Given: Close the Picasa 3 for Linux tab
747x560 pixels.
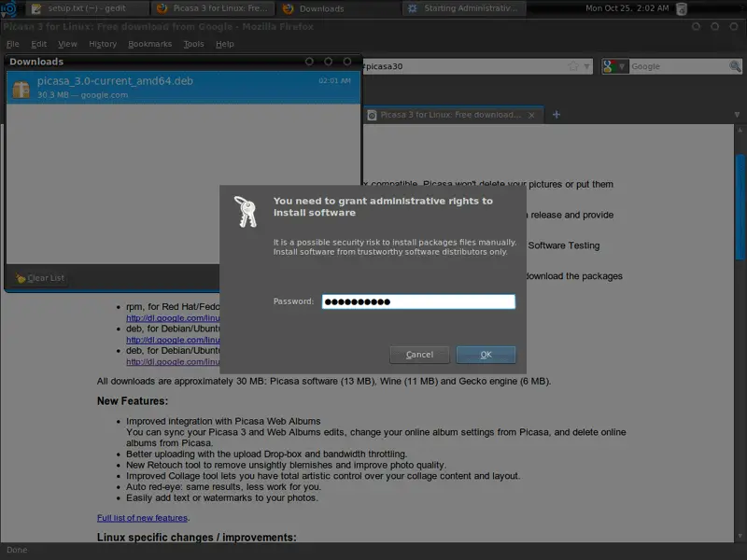Looking at the screenshot, I should coord(531,115).
